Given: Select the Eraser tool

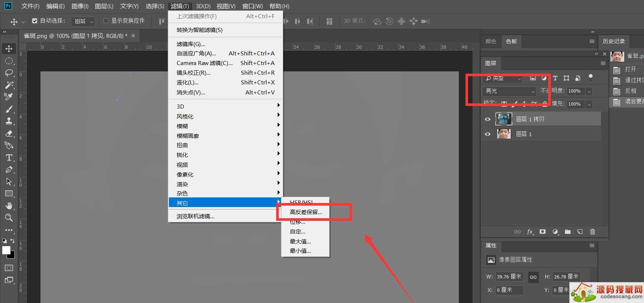Looking at the screenshot, I should (9, 133).
